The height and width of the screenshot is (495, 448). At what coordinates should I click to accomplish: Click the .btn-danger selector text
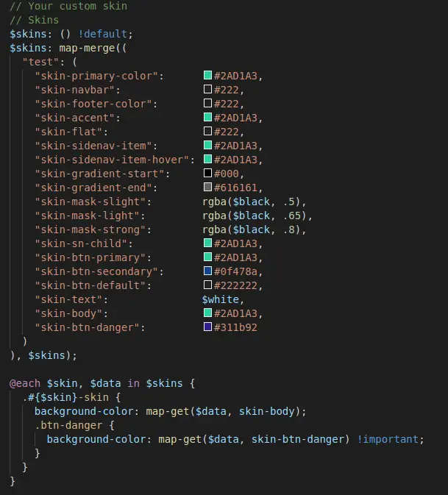tap(68, 425)
